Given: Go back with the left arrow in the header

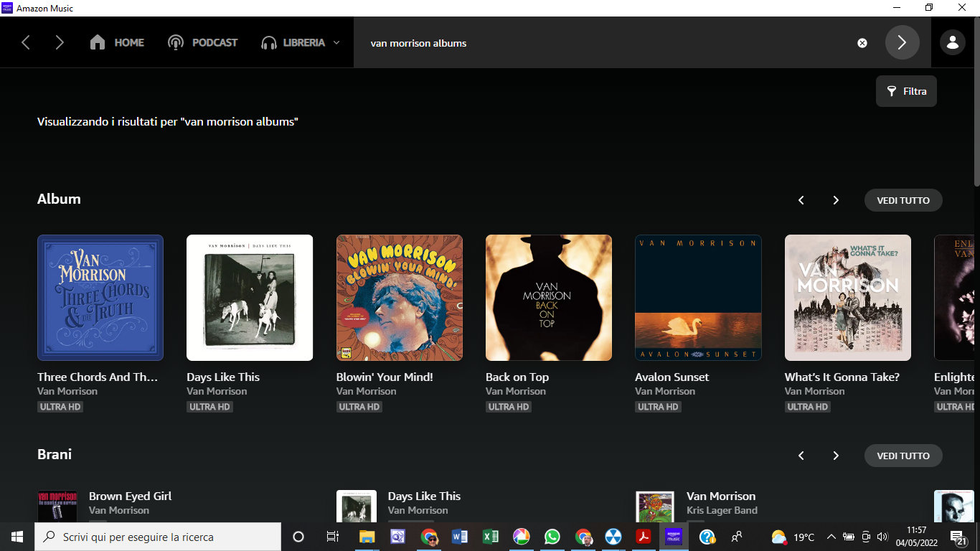Looking at the screenshot, I should click(x=26, y=43).
